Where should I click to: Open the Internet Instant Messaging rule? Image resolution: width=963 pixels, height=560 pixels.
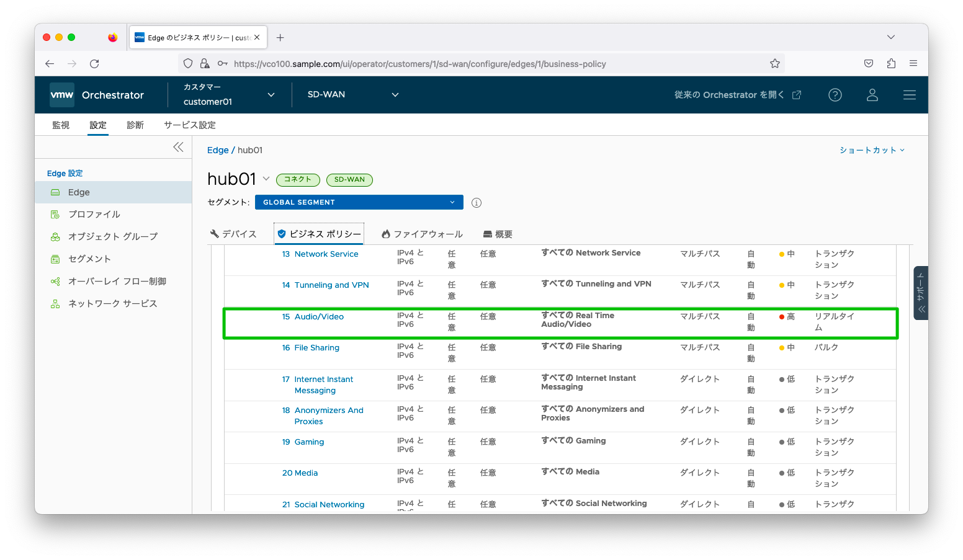coord(324,385)
